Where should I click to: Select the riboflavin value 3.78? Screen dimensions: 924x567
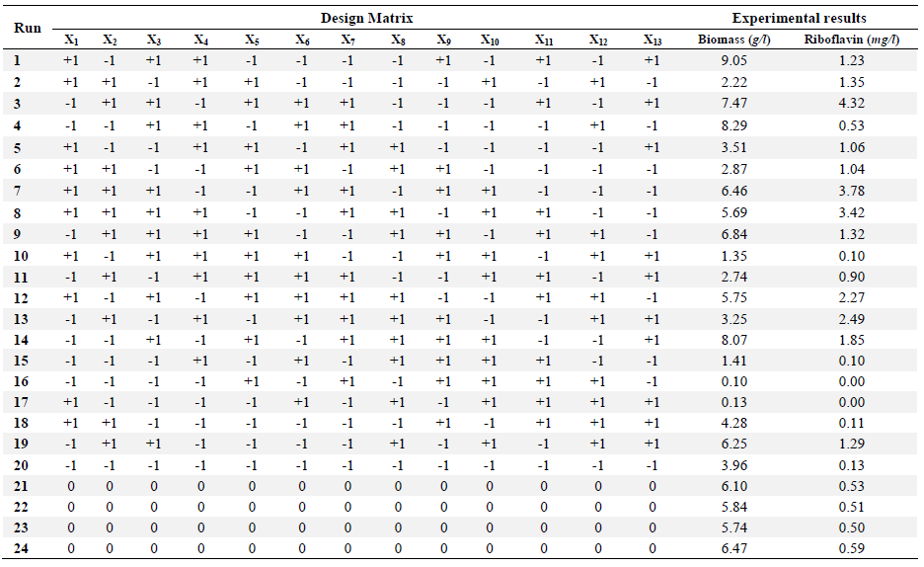pos(852,191)
